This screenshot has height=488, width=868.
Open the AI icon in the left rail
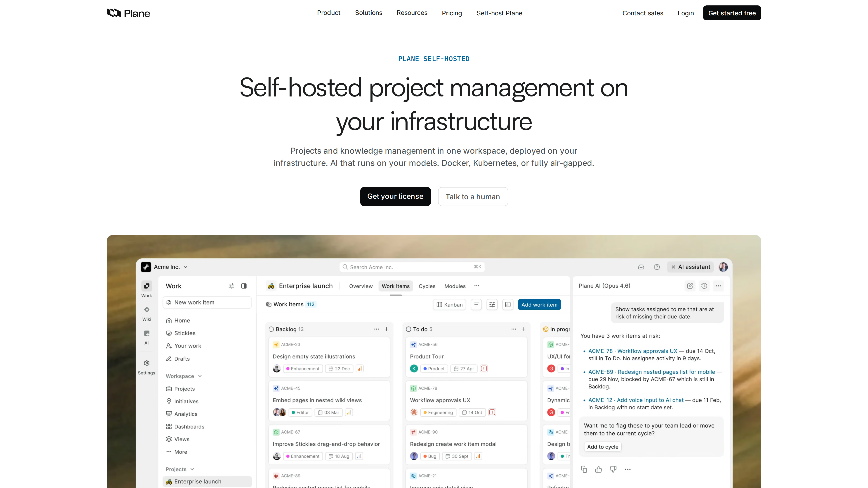coord(146,333)
